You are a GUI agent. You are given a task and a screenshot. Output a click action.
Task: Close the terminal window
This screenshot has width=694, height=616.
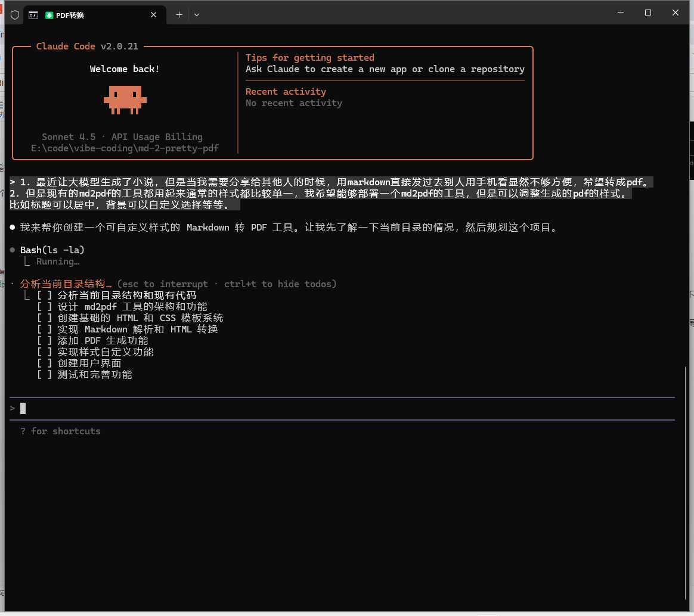676,13
